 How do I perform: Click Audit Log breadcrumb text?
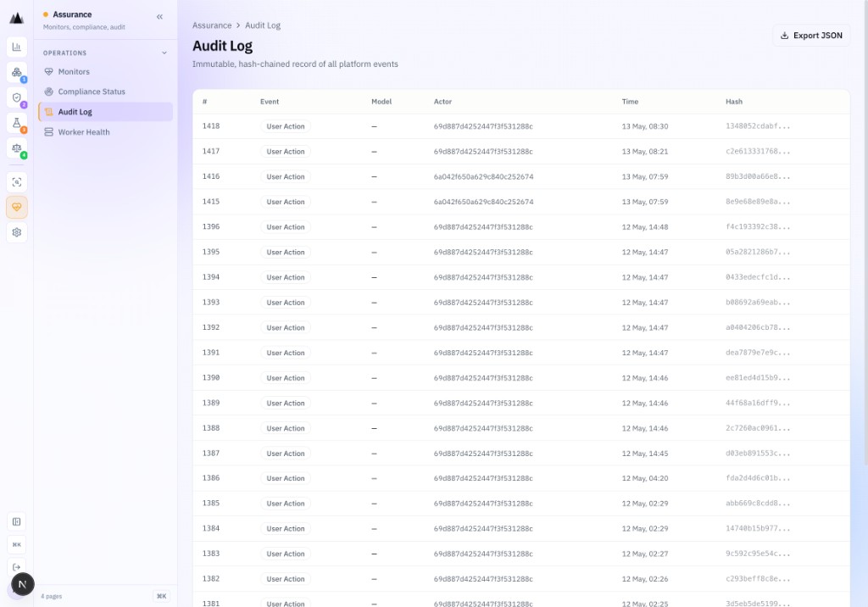263,25
